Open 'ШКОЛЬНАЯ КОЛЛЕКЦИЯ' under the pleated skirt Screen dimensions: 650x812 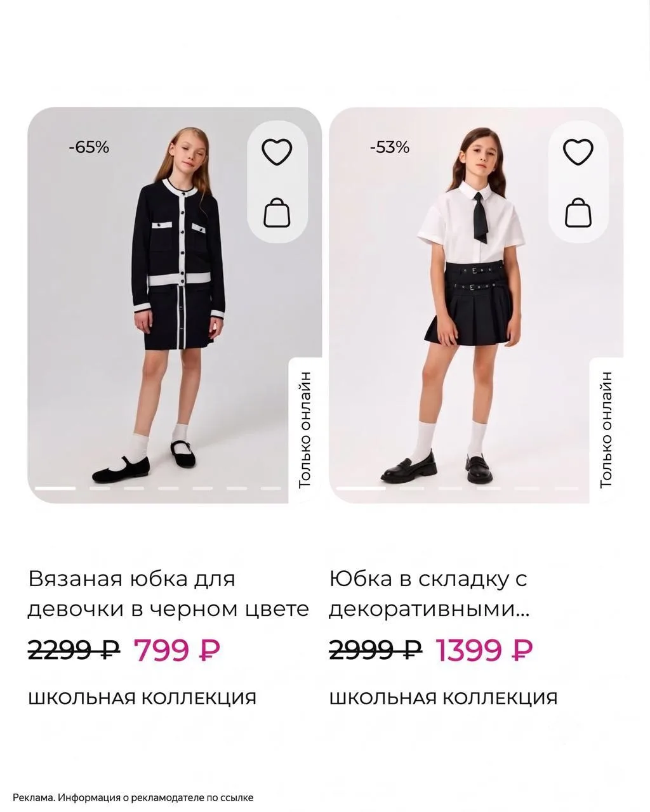coord(444,698)
